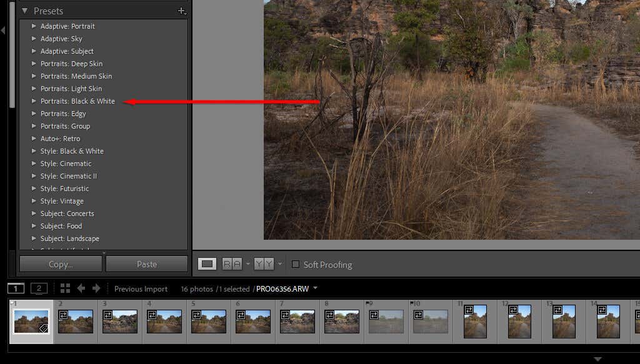Click the Grid view icon in the filmstrip bar
Screen dimensions: 640x364
coord(65,288)
